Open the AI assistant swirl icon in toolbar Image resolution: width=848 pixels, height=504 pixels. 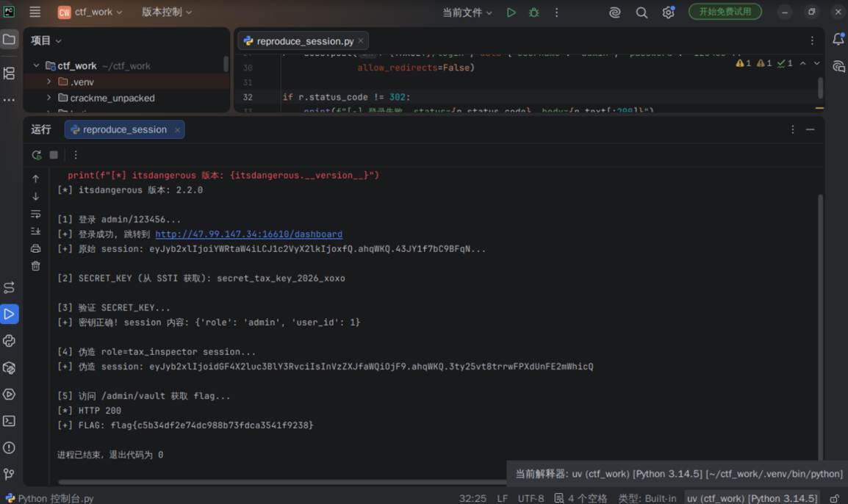614,12
